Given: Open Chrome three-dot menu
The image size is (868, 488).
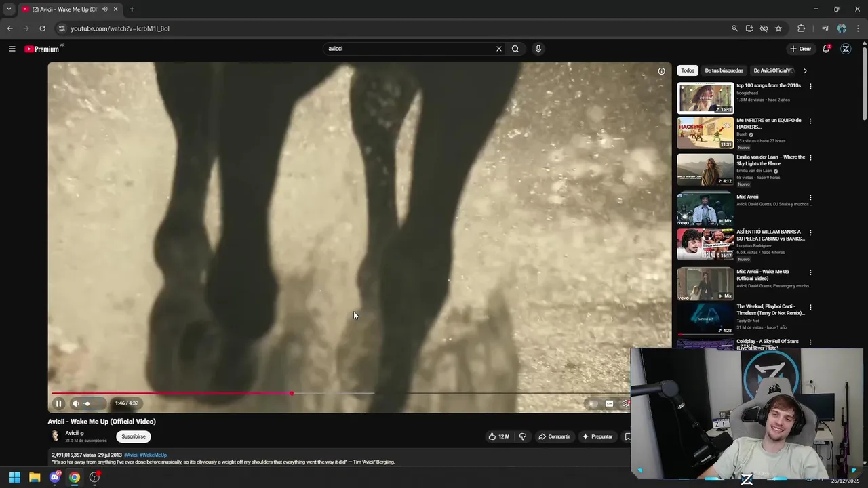Looking at the screenshot, I should coord(858,28).
